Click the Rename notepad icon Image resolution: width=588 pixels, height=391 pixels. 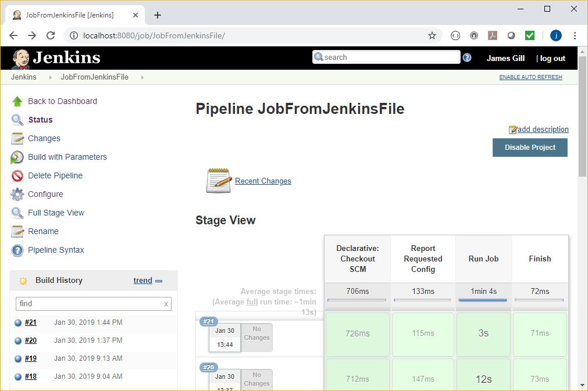point(17,231)
